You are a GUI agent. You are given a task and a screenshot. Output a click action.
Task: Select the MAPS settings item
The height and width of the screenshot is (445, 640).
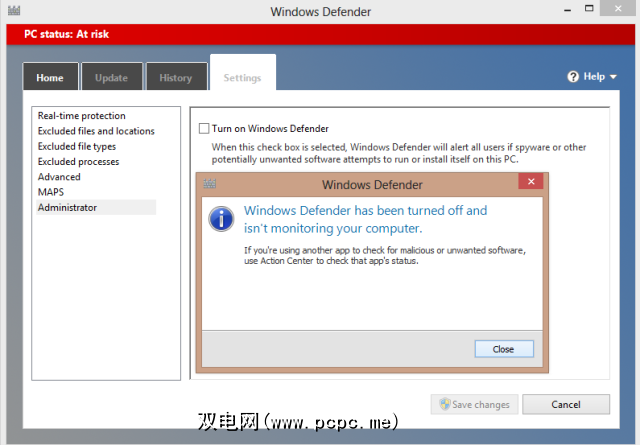[x=51, y=192]
